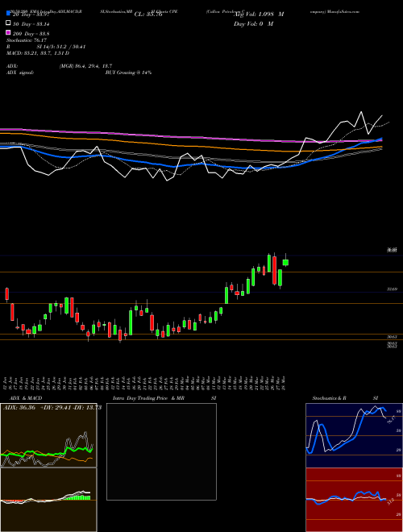Click the 'ADX: 36.86' value in ADX panel
The width and height of the screenshot is (403, 532).
point(19,408)
